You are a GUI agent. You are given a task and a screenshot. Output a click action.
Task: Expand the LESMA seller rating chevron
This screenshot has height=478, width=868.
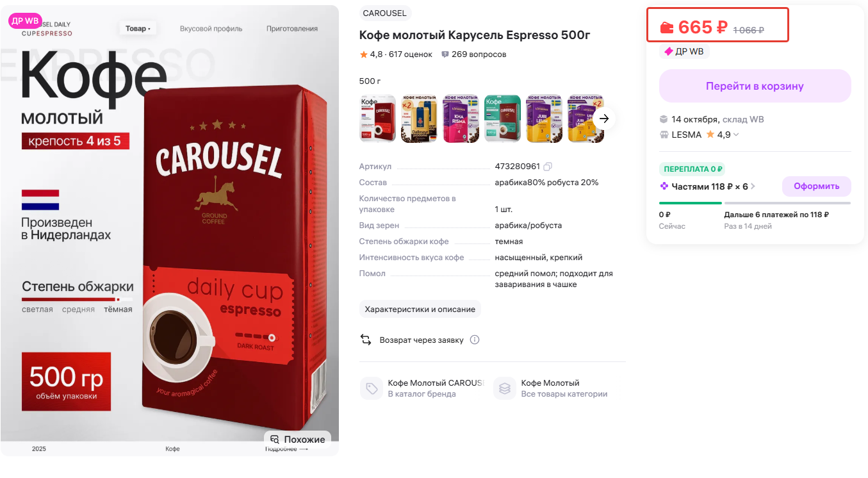click(x=736, y=135)
